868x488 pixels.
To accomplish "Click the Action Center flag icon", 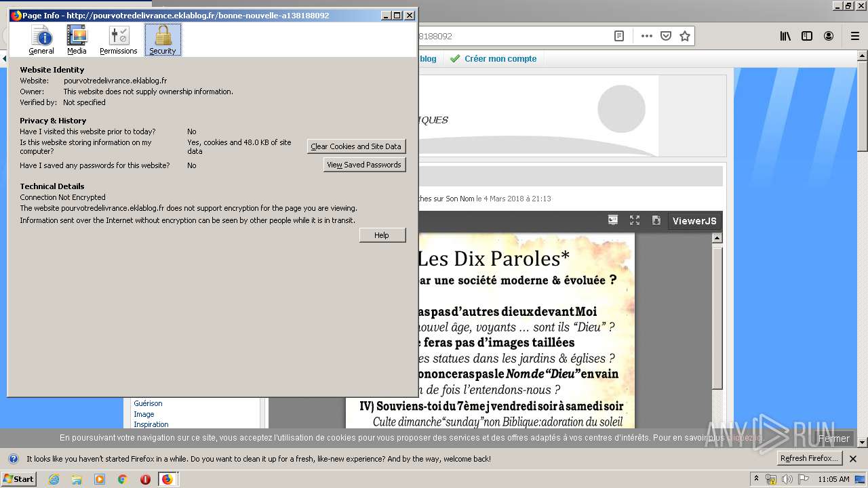I will tap(802, 479).
